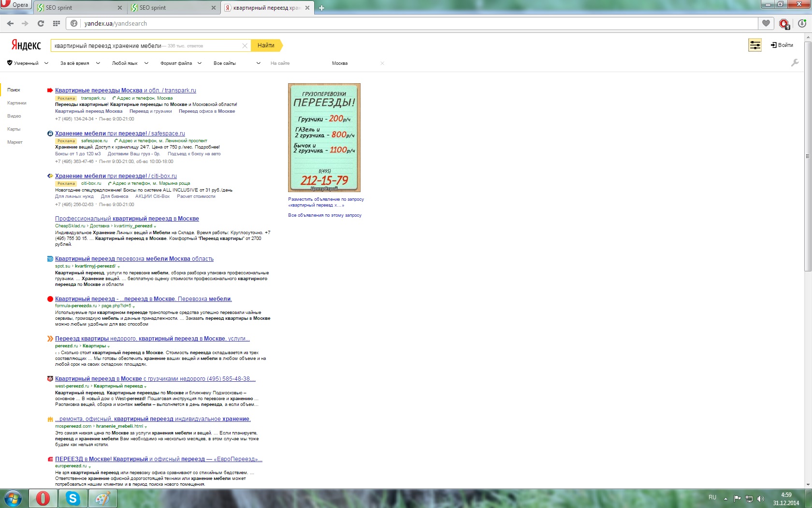Expand spot.su result options arrow
The width and height of the screenshot is (812, 508).
[x=118, y=267]
